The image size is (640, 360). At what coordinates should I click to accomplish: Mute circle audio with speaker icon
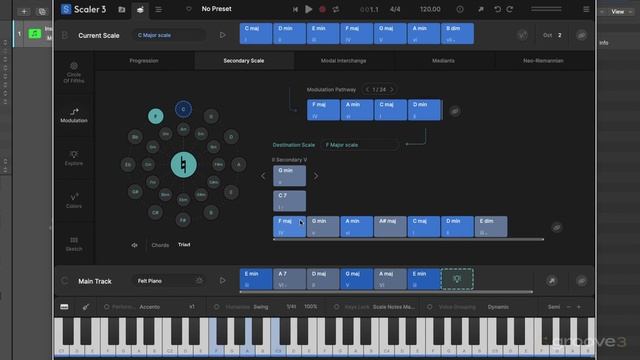[x=134, y=245]
